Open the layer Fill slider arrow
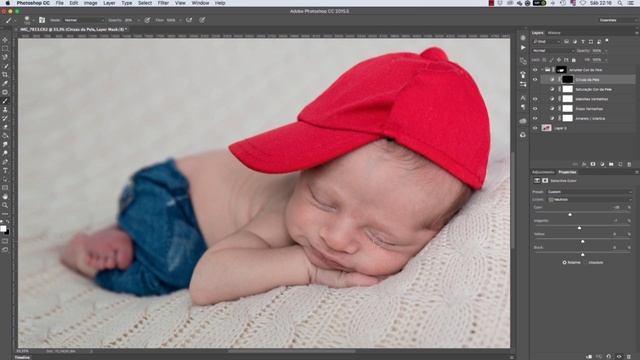This screenshot has height=360, width=640. 606,60
